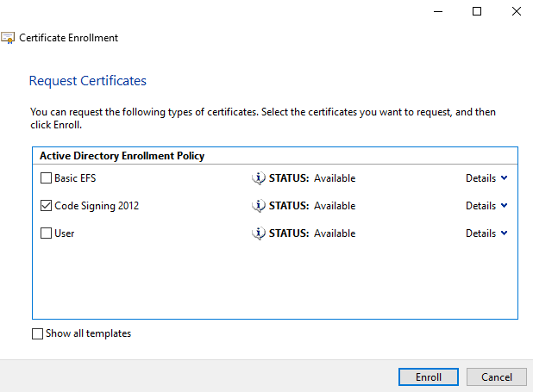
Task: Click the Certificate Enrollment title bar icon
Action: (x=8, y=38)
